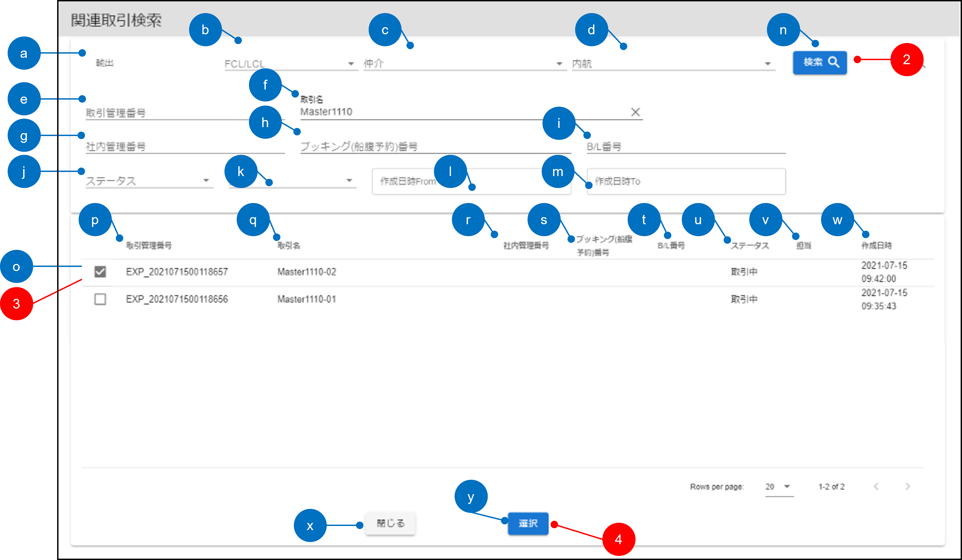Image resolution: width=962 pixels, height=560 pixels.
Task: Clear the 取引名 field with X icon
Action: click(x=635, y=112)
